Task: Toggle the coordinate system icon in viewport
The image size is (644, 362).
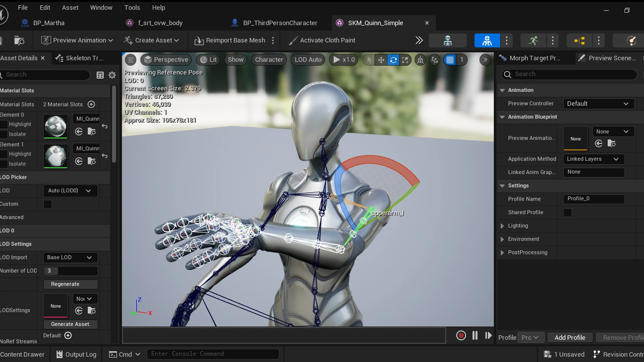Action: (420, 60)
